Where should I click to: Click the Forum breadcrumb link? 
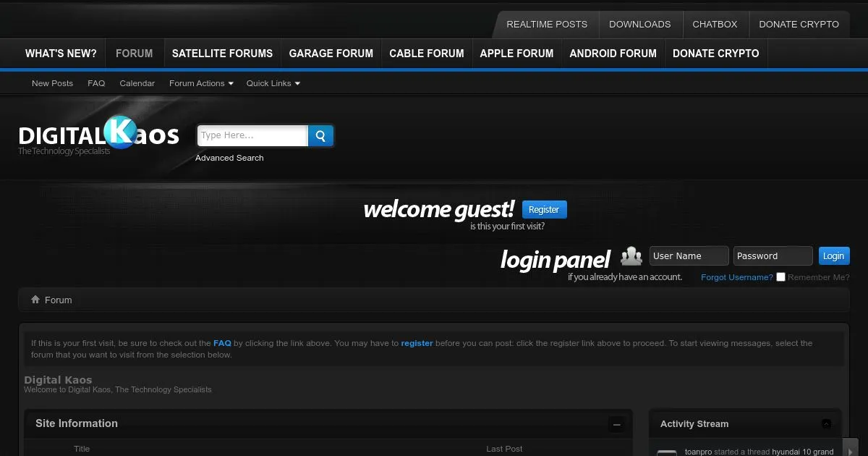click(x=59, y=300)
